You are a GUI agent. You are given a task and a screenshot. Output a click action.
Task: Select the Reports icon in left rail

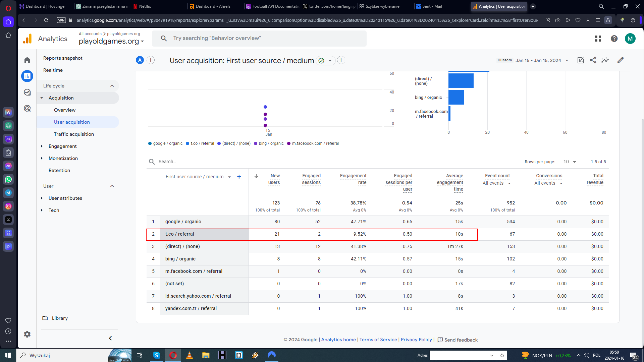(x=27, y=76)
